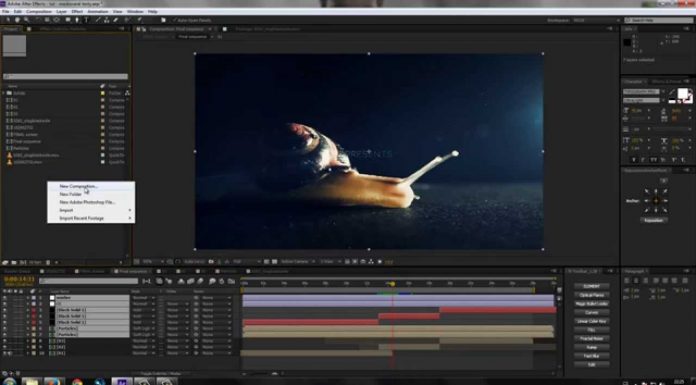Click the Fractal Noise button
This screenshot has height=385, width=696.
(591, 338)
